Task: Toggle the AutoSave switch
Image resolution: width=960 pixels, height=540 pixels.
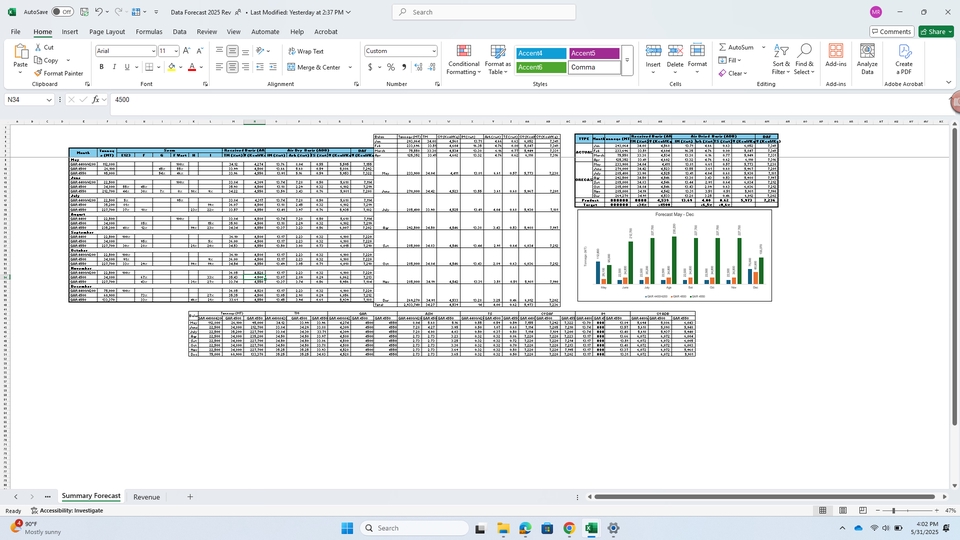Action: click(62, 12)
